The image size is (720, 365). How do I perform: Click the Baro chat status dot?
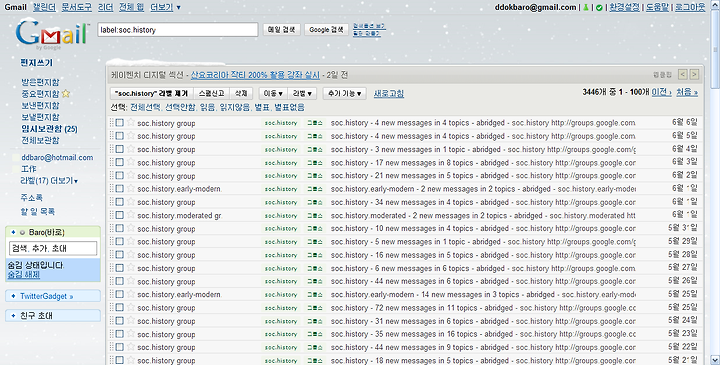(x=22, y=232)
